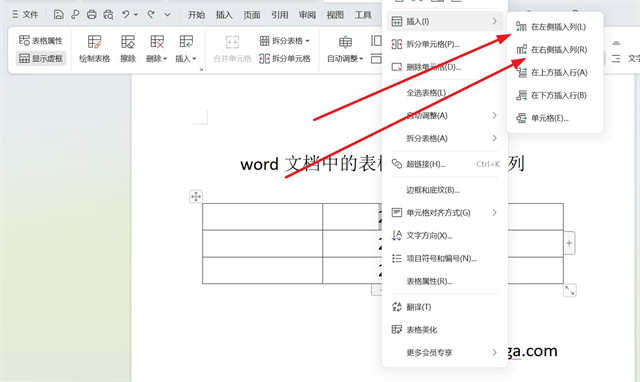Expand the Undo history dropdown arrow
This screenshot has height=382, width=640.
coord(136,15)
